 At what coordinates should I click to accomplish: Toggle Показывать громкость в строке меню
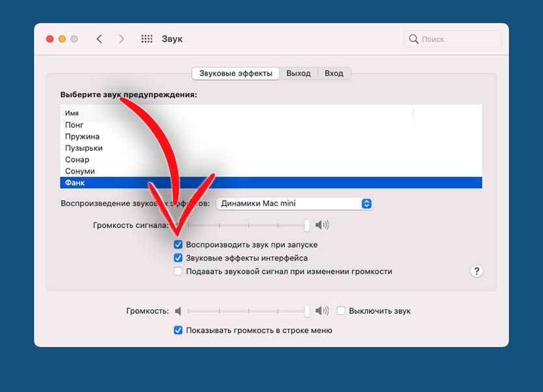(x=178, y=330)
